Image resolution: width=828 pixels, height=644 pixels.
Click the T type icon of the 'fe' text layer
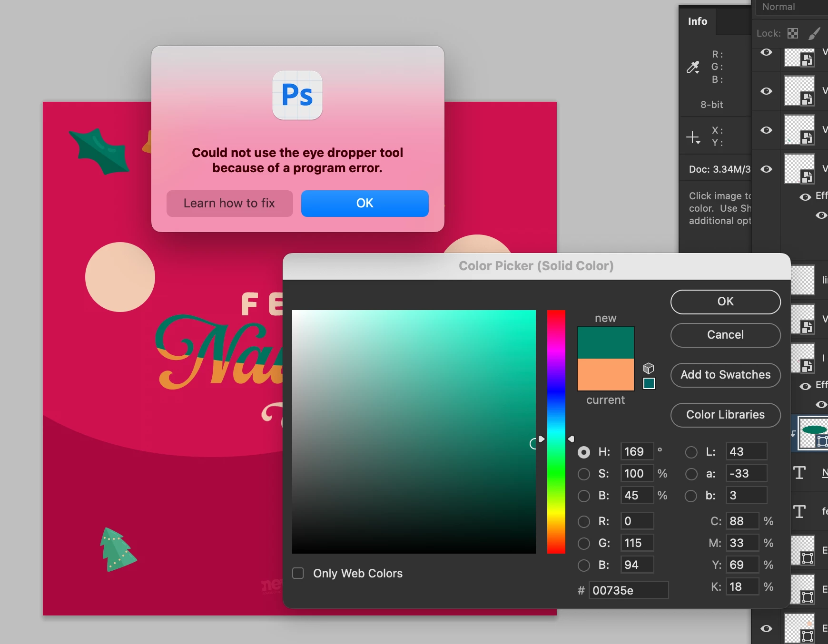click(799, 511)
